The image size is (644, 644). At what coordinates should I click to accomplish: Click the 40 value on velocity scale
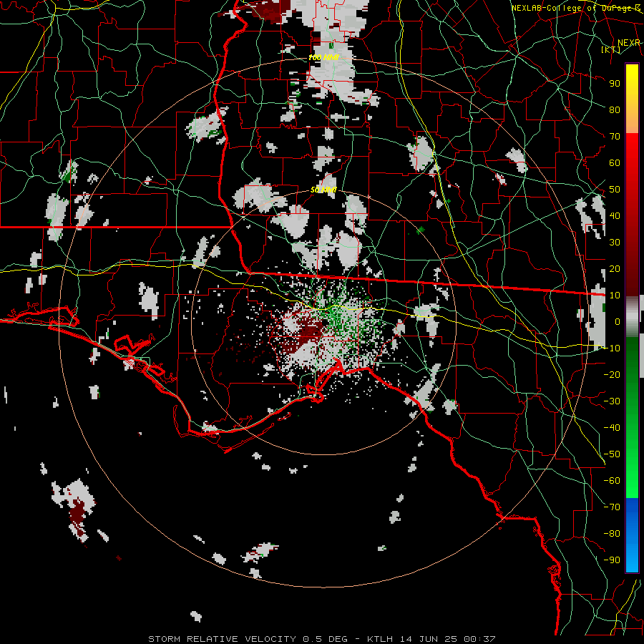pos(615,216)
